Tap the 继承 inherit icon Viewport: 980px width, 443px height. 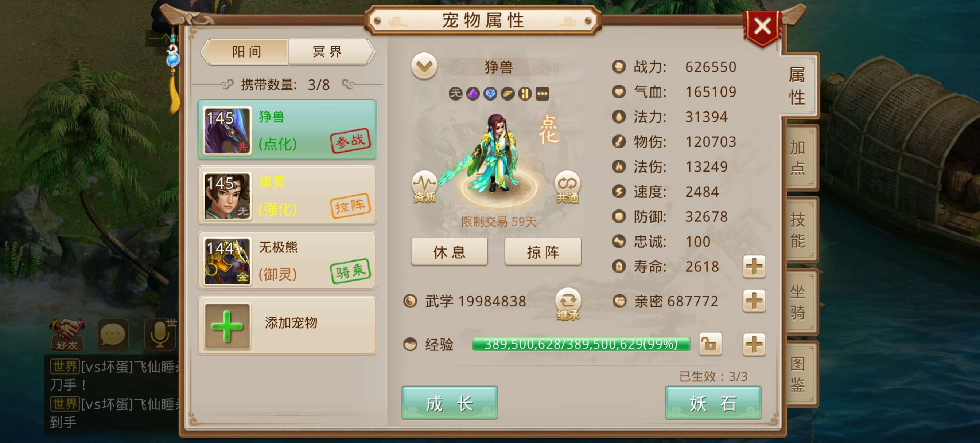(568, 304)
